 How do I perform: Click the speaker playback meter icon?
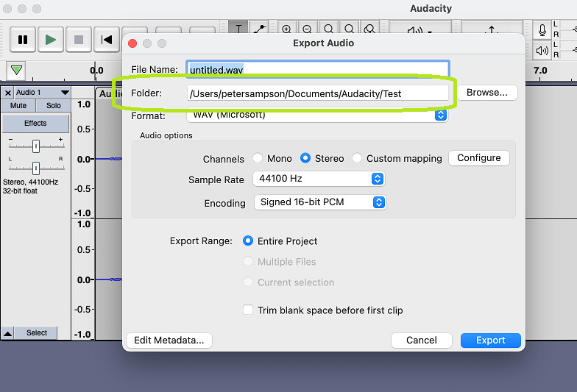coord(542,50)
